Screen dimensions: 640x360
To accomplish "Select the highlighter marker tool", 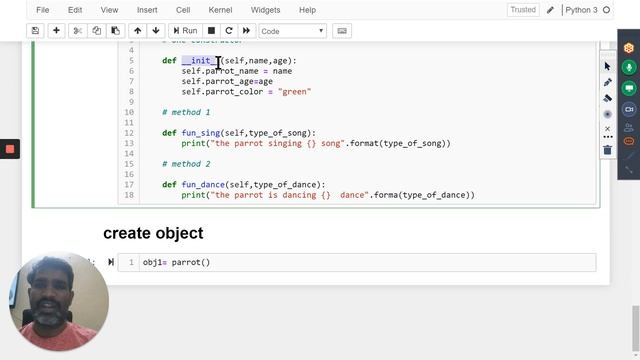I will (x=607, y=98).
